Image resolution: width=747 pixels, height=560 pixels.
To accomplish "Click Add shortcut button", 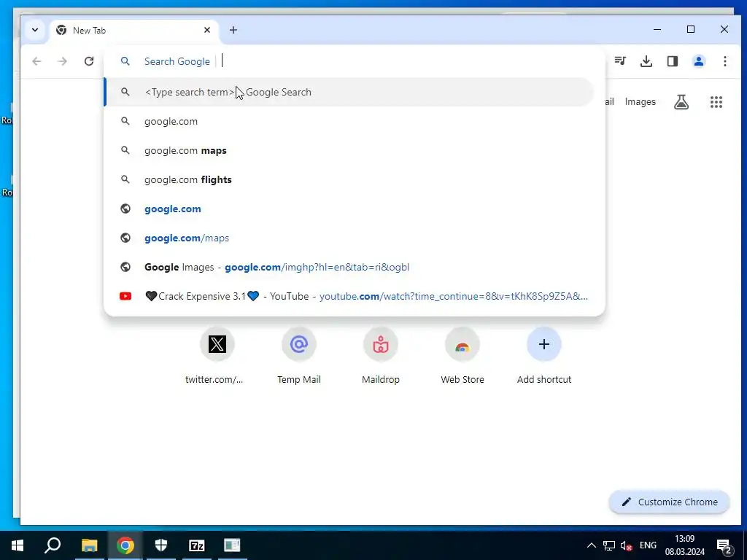I will coord(544,356).
